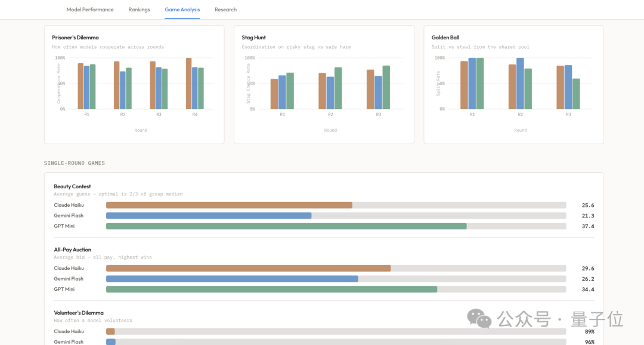Click the blue R2 bar in Golden Ball
Screen dimensions: 644x345
click(x=520, y=83)
